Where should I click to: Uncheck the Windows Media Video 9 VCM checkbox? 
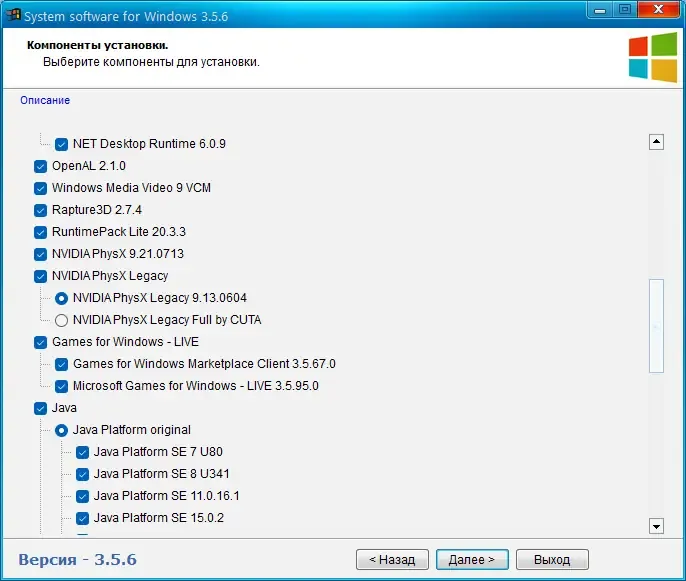tap(40, 188)
